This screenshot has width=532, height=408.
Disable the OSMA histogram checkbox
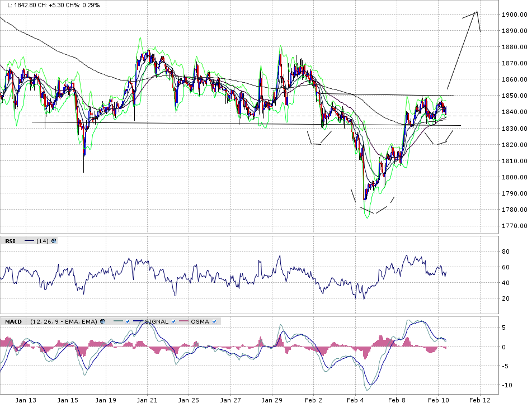(x=214, y=321)
